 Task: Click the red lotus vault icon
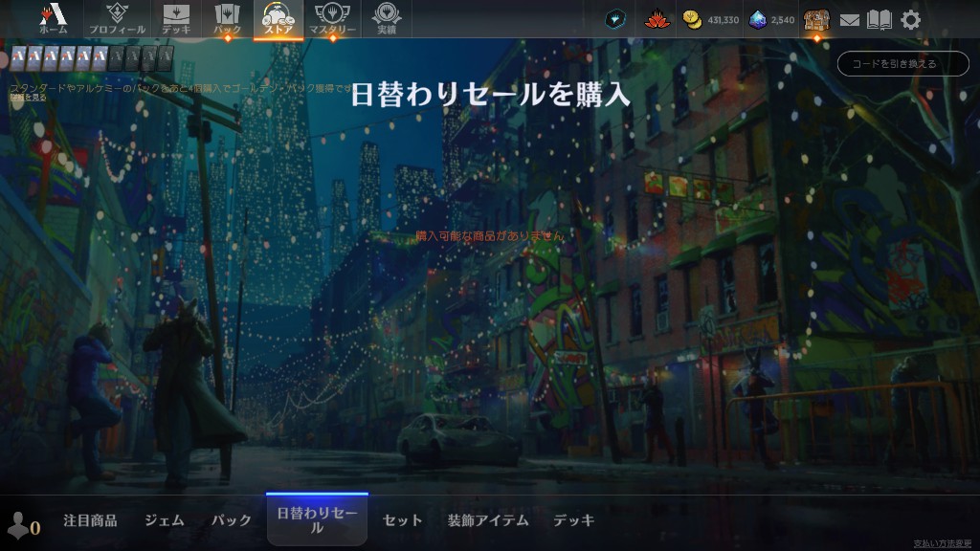click(657, 19)
